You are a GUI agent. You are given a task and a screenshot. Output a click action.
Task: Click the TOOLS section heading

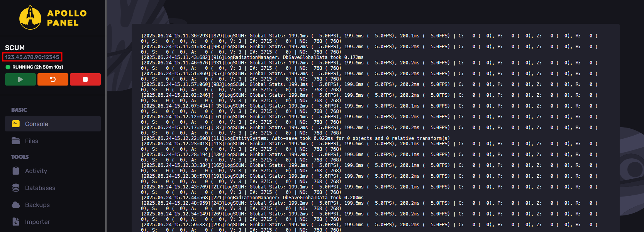pyautogui.click(x=20, y=157)
